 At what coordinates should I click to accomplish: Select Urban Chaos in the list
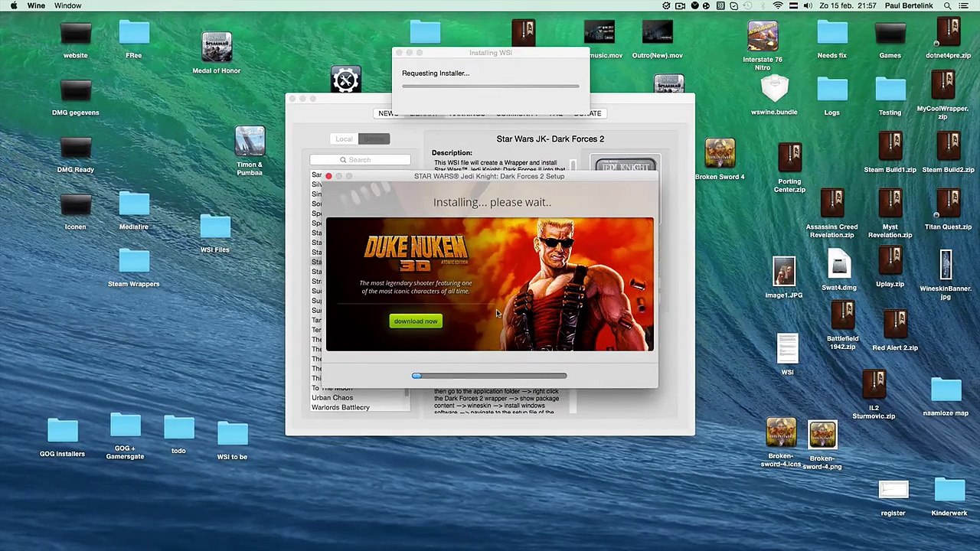click(332, 398)
